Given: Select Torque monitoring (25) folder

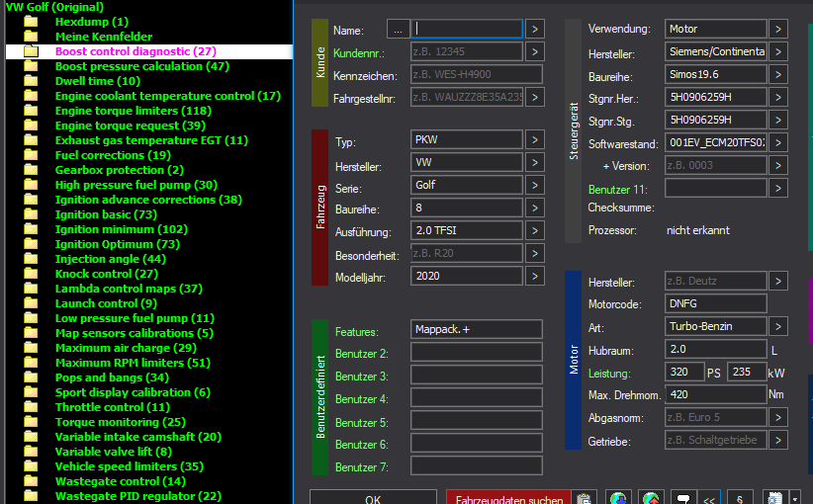Looking at the screenshot, I should point(121,422).
